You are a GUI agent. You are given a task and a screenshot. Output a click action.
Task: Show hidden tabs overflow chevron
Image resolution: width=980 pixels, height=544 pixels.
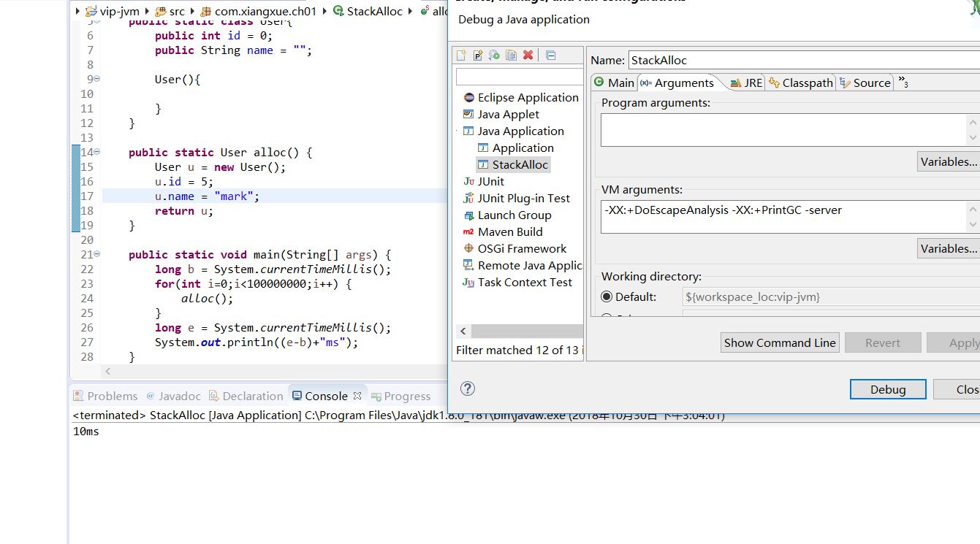903,82
